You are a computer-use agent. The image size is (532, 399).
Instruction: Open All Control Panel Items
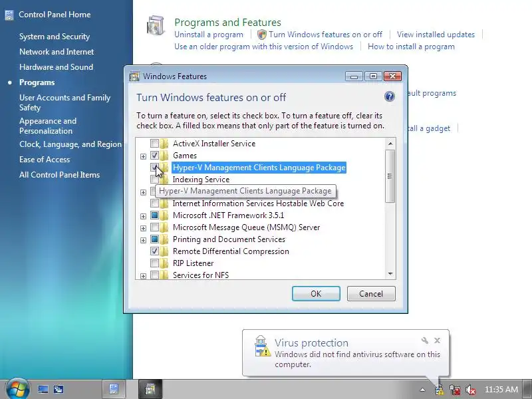pos(59,175)
